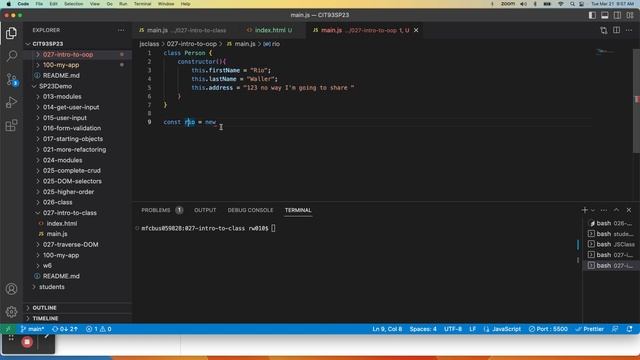Click the main* branch in status bar

point(32,329)
